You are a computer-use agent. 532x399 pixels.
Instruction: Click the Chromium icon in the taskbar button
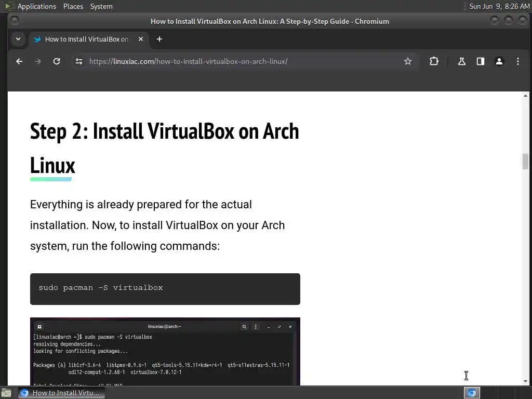pyautogui.click(x=24, y=393)
